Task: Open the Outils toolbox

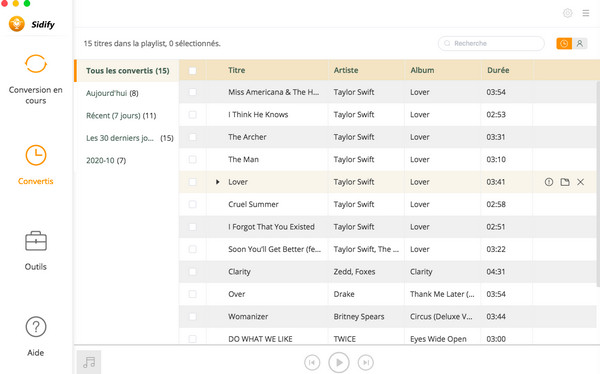Action: 36,251
